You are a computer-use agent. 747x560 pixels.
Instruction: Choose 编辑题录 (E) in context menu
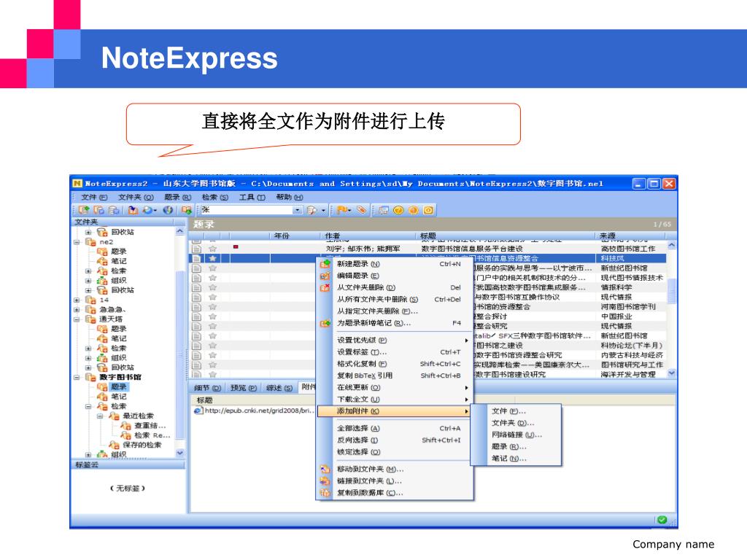(x=395, y=276)
